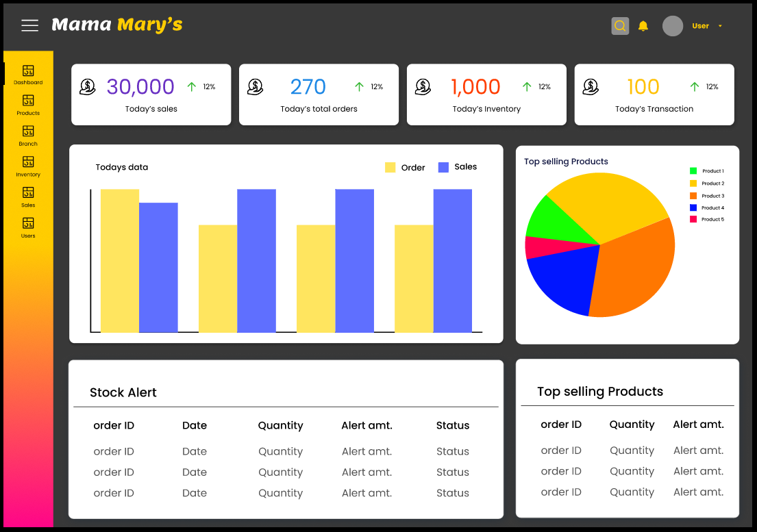Expand the User dropdown arrow

(x=720, y=26)
